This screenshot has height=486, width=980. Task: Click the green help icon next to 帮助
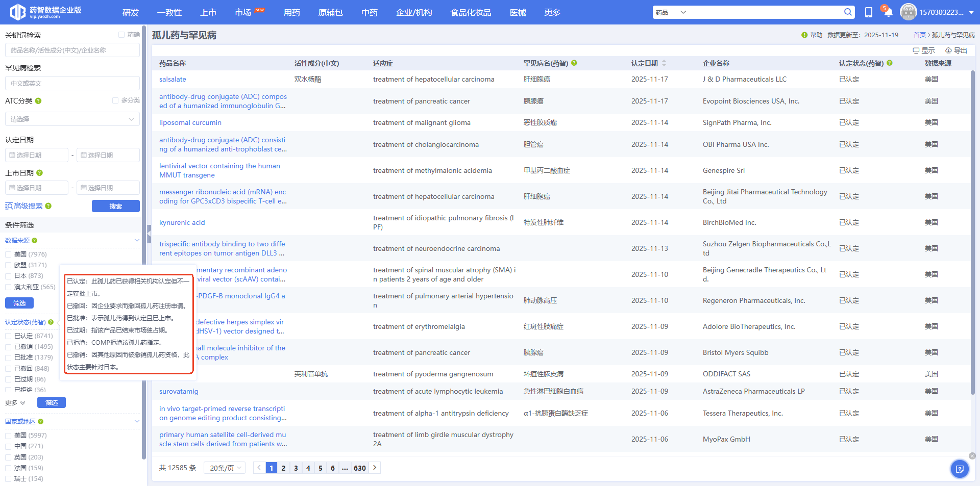point(804,35)
